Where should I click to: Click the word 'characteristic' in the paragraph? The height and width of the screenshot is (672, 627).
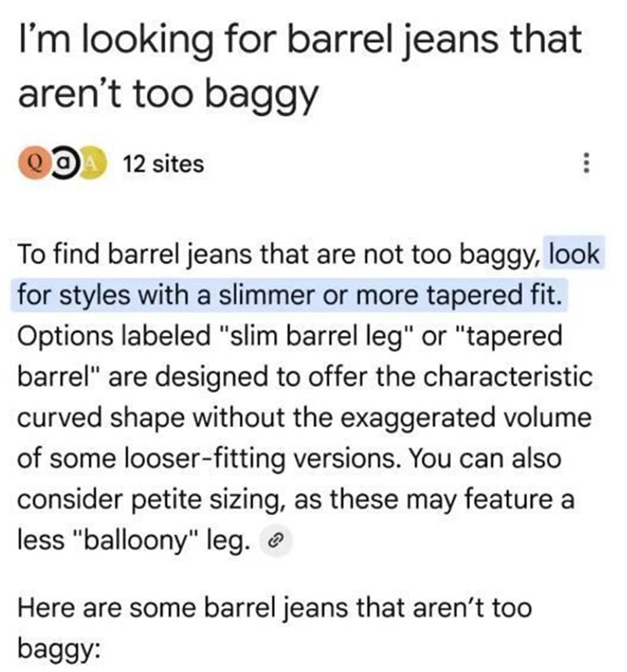click(507, 377)
